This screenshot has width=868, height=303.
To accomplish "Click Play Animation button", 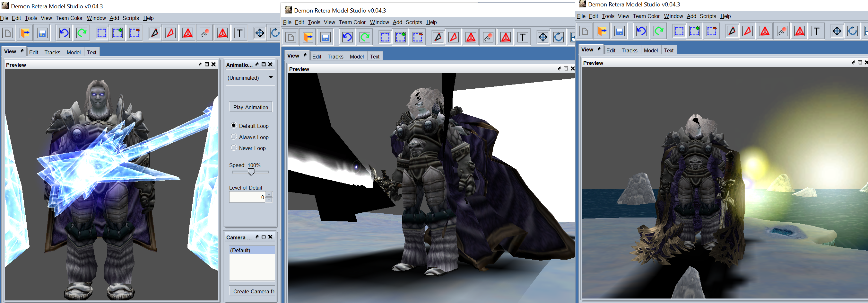I will click(x=250, y=107).
